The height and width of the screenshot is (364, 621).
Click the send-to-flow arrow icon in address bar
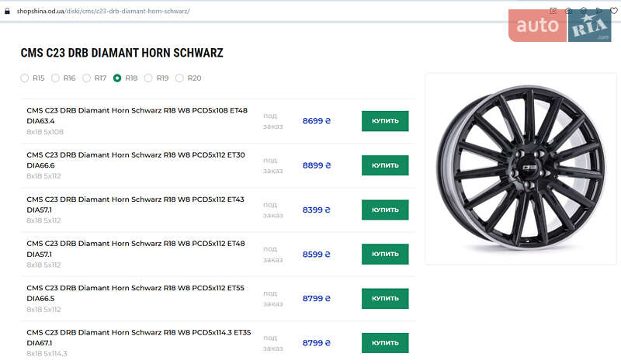[x=598, y=11]
